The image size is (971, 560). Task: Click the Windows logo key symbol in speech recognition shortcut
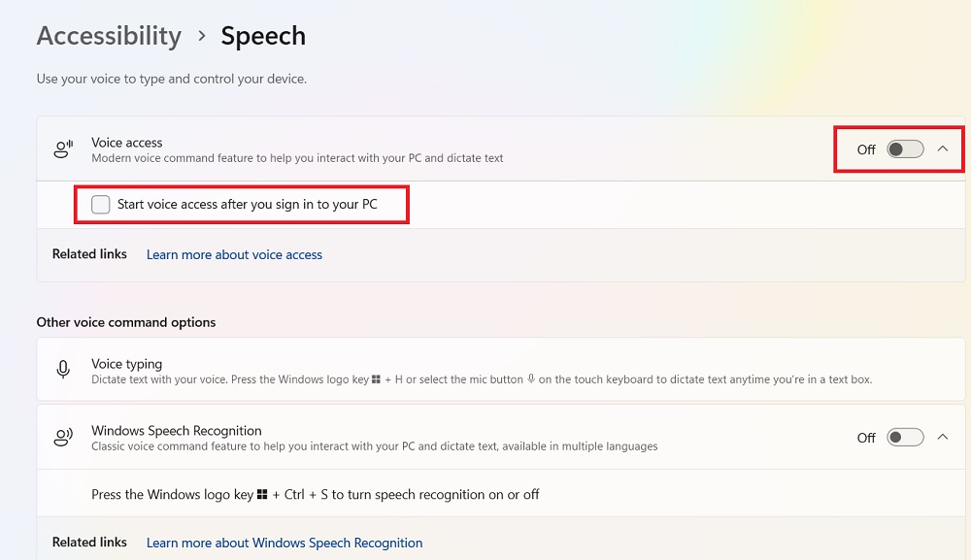click(260, 494)
